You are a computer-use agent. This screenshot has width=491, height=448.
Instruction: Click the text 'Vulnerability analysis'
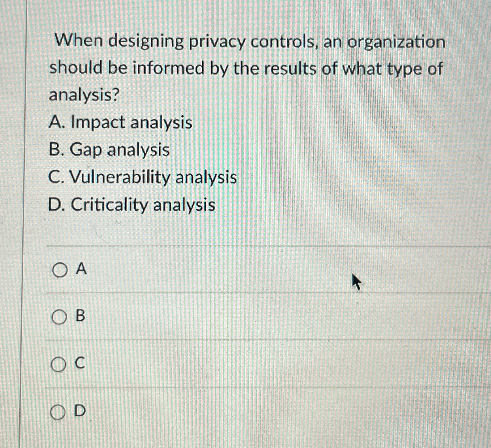tap(143, 178)
